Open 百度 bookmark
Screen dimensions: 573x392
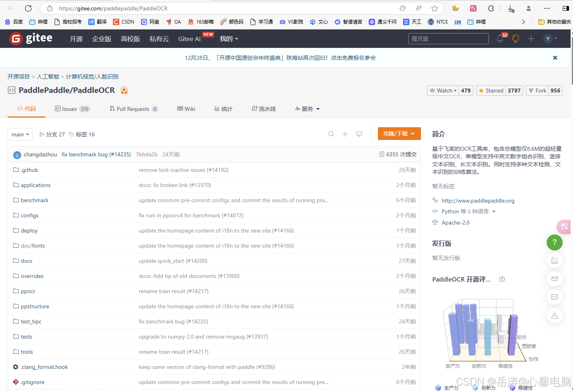14,22
